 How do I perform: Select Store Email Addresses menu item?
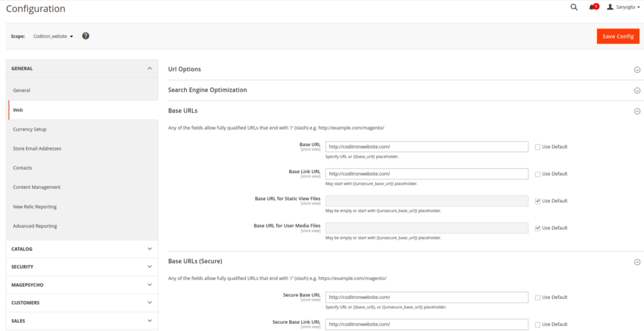(37, 149)
